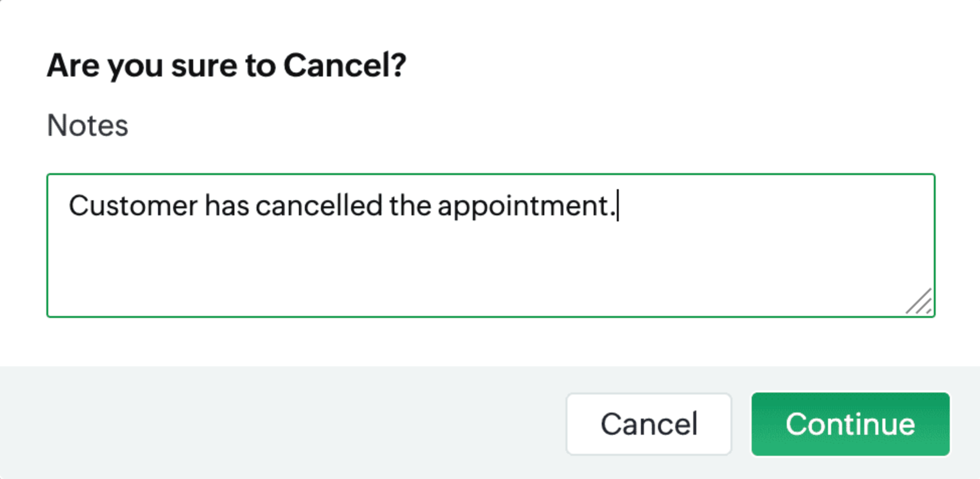Focus the Notes text area
The height and width of the screenshot is (479, 980).
(x=491, y=262)
